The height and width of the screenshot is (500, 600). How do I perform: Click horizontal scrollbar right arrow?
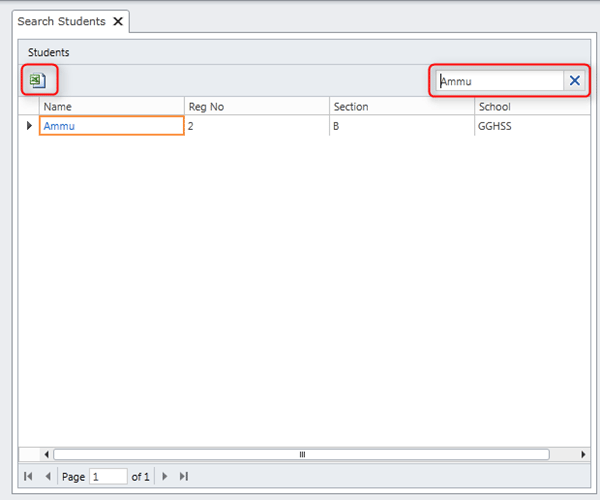click(x=583, y=454)
